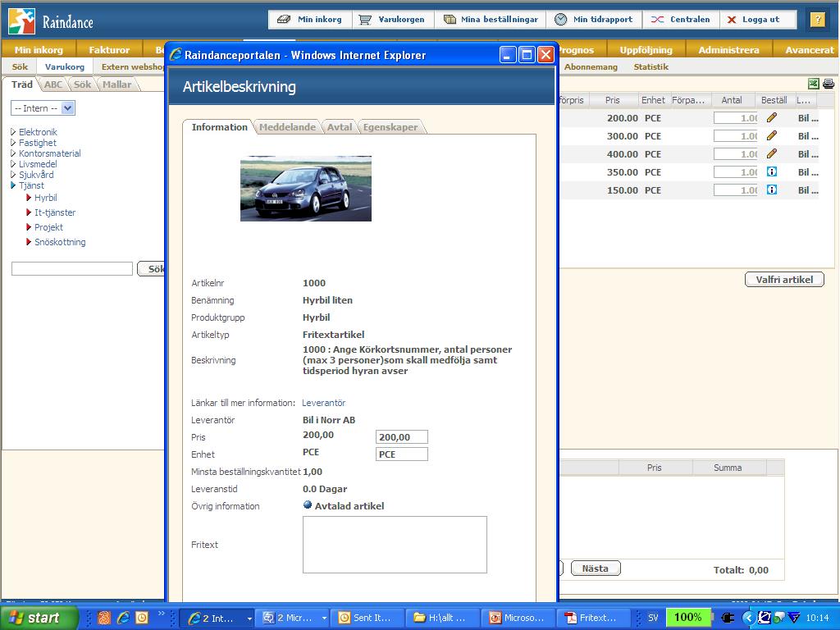Expand the Kontorsmaterial tree node
This screenshot has width=840, height=630.
click(x=13, y=153)
